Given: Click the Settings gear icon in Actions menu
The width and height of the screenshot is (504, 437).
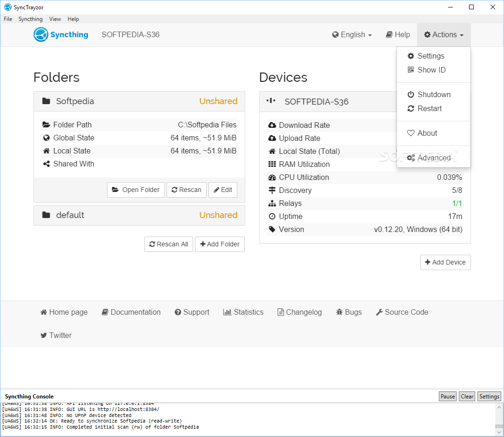Looking at the screenshot, I should click(x=411, y=56).
